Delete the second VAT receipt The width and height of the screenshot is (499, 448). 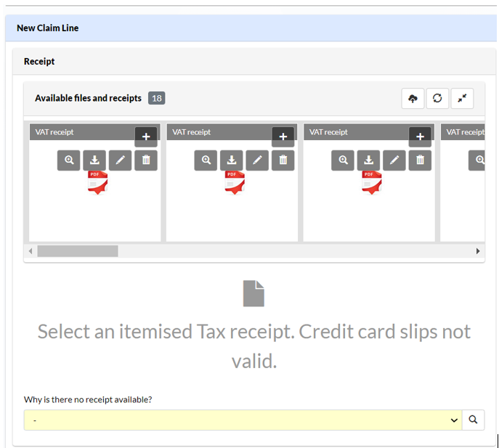click(283, 160)
